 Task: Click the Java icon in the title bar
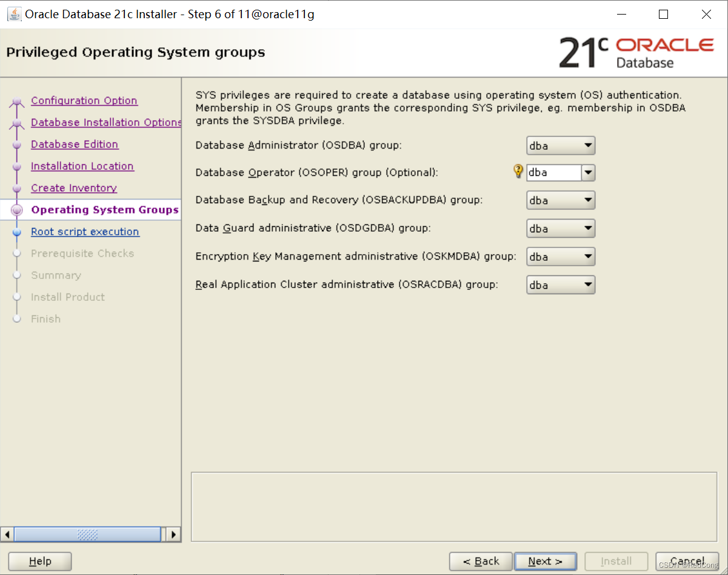14,14
